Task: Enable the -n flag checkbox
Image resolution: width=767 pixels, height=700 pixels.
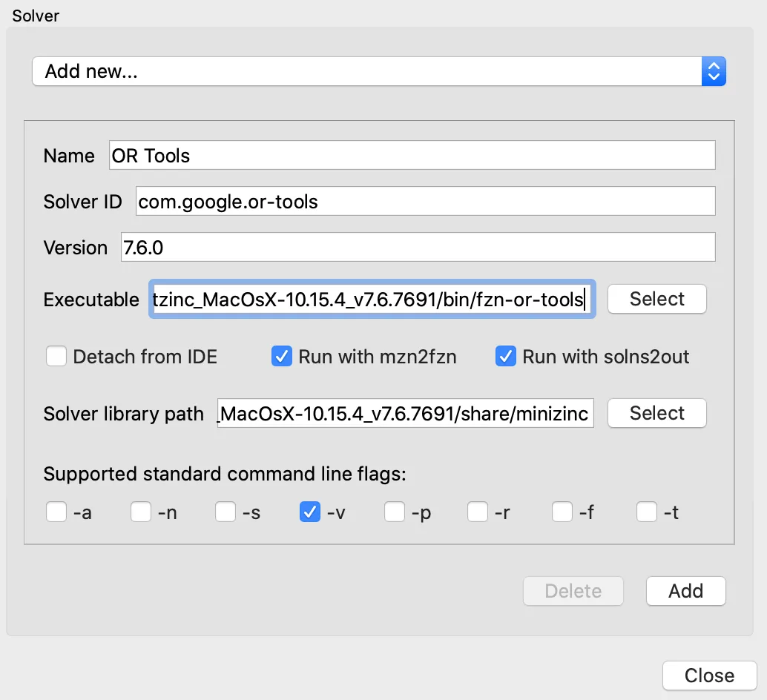Action: [141, 512]
